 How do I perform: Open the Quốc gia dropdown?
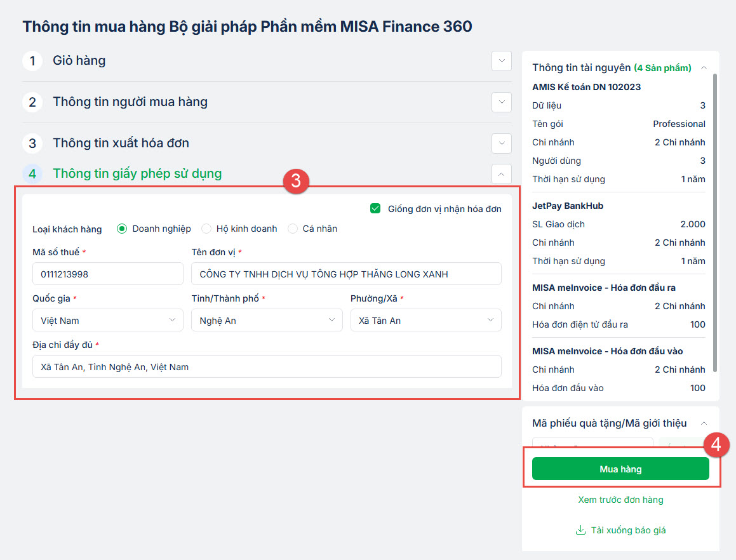click(x=107, y=321)
